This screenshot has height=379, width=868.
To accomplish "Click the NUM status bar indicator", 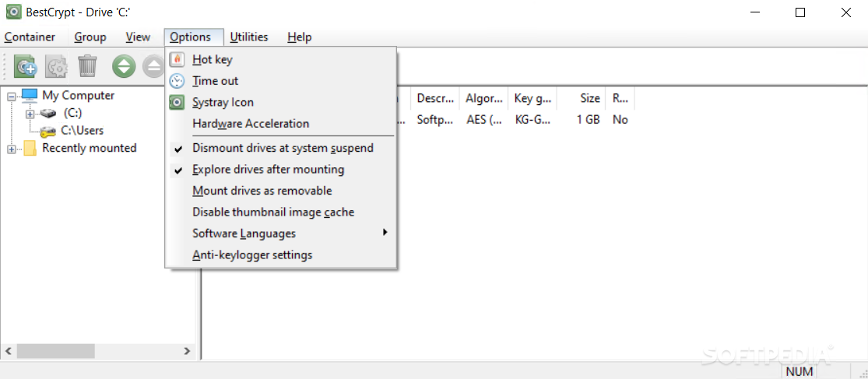I will (x=798, y=371).
